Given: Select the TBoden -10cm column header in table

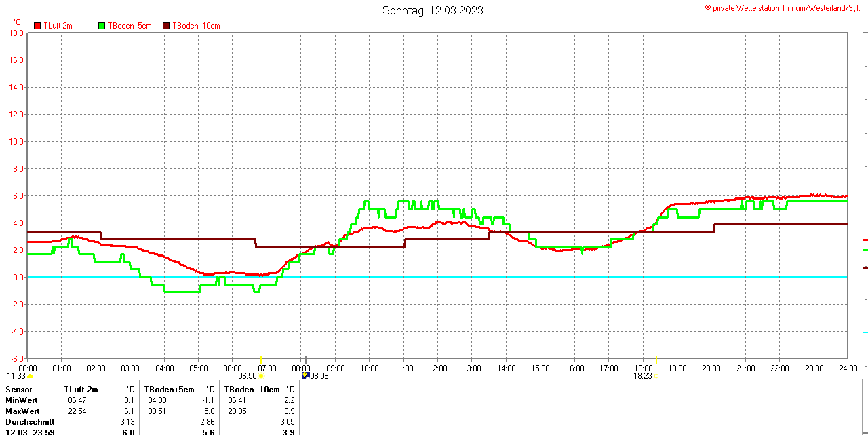Looking at the screenshot, I should (252, 390).
